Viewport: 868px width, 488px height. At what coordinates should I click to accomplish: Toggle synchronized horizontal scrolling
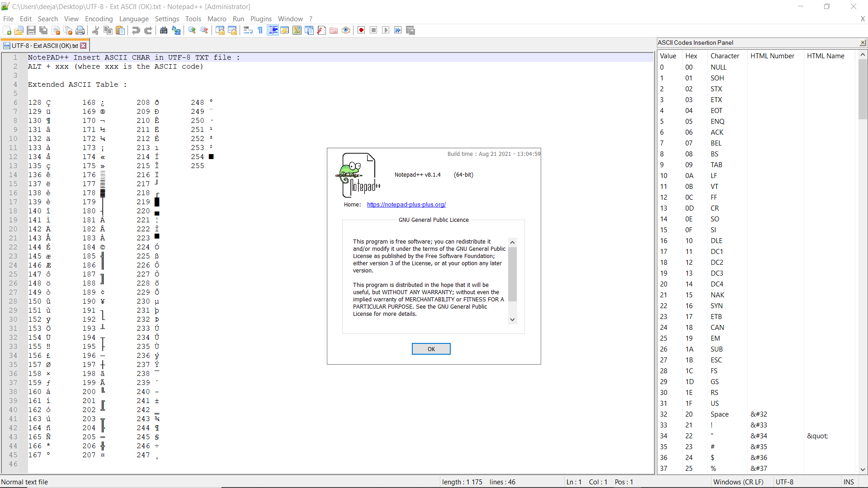232,30
